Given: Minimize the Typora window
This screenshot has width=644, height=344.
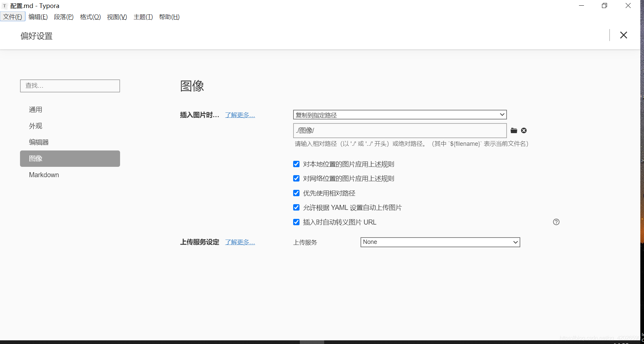Looking at the screenshot, I should (x=581, y=6).
